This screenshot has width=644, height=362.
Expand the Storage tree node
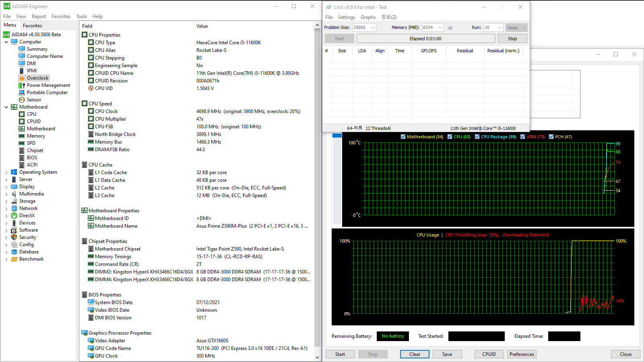pos(6,201)
